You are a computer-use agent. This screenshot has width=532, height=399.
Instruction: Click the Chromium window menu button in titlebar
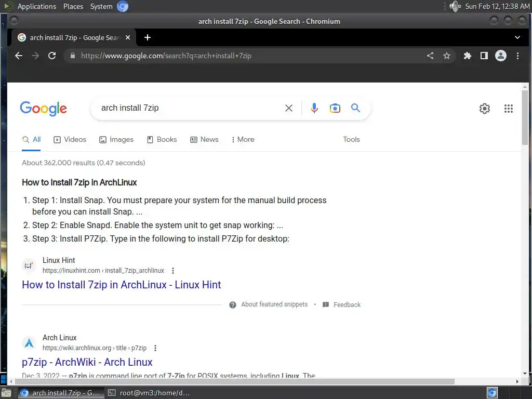(x=14, y=21)
